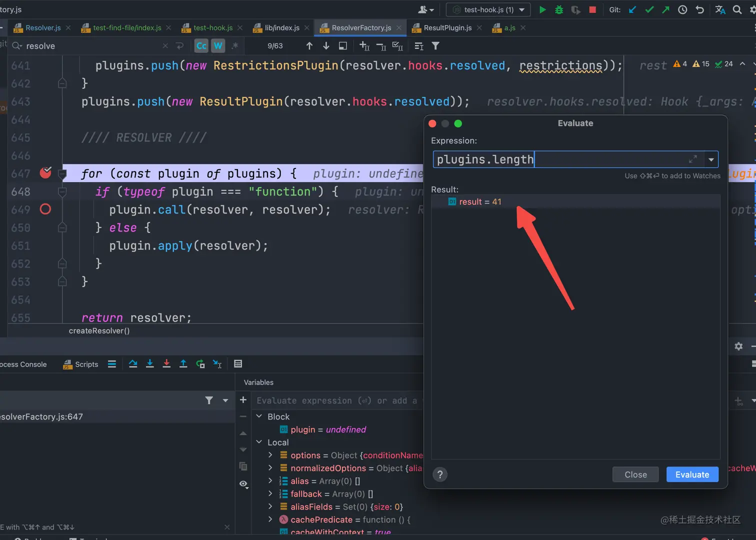Image resolution: width=756 pixels, height=540 pixels.
Task: Expand the options variable node
Action: pyautogui.click(x=270, y=455)
